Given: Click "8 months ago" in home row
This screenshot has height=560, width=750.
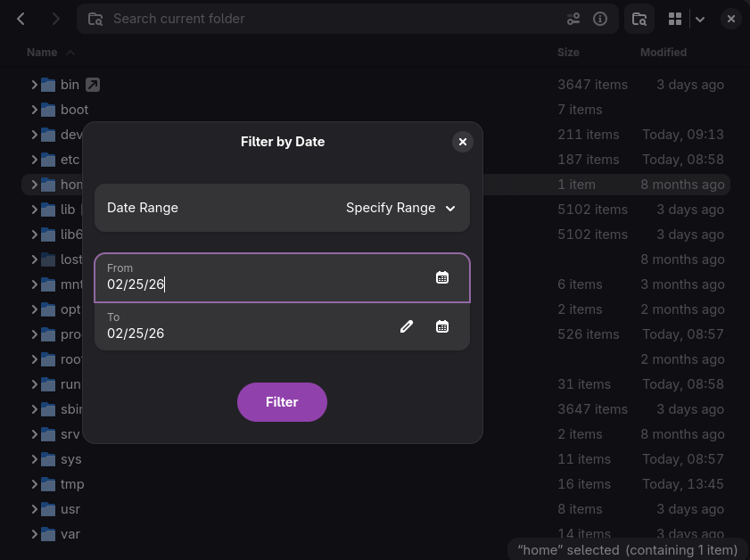Looking at the screenshot, I should pyautogui.click(x=682, y=184).
